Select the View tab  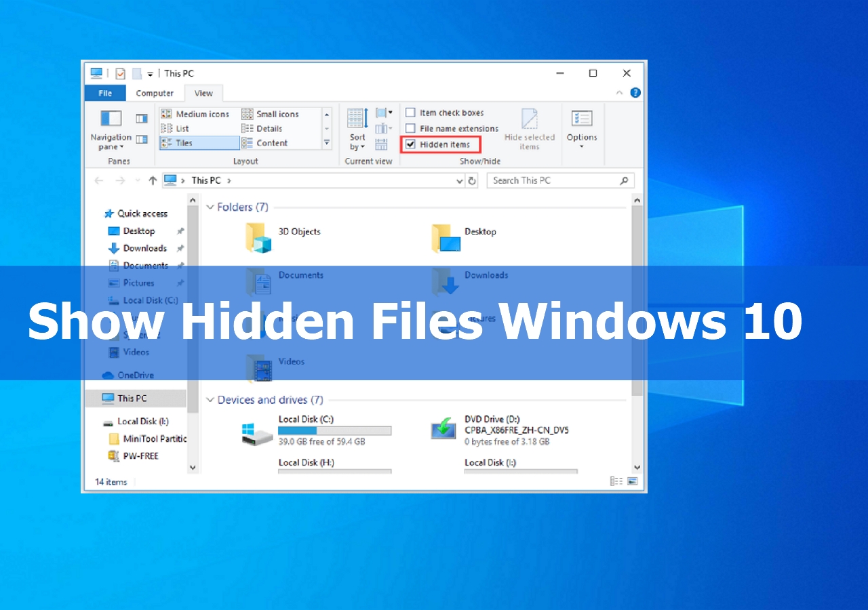tap(203, 93)
